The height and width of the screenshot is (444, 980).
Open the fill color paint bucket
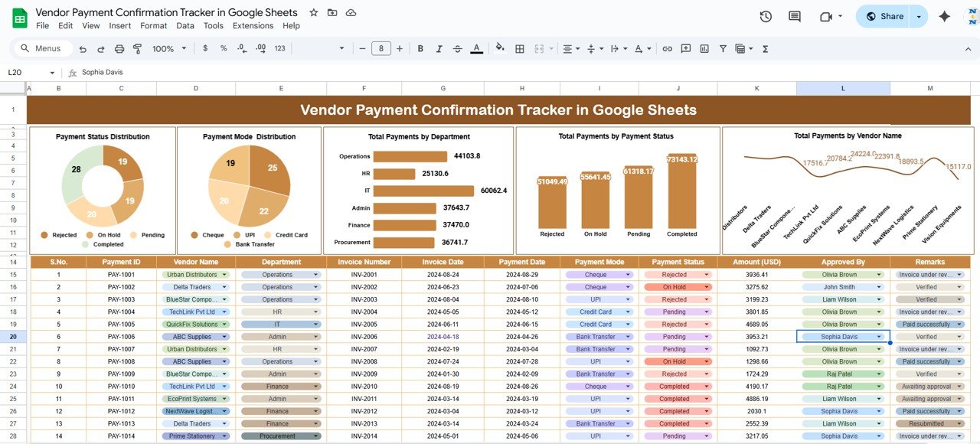coord(500,49)
